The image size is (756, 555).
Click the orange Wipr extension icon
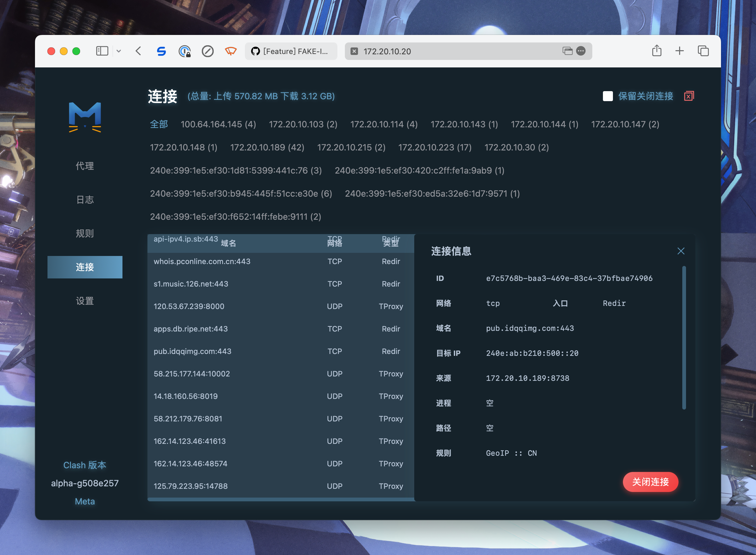coord(231,51)
